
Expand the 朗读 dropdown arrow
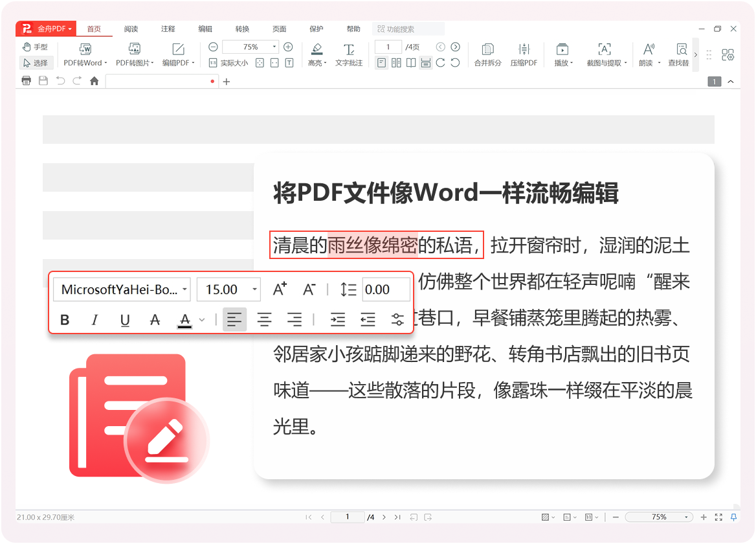pyautogui.click(x=659, y=63)
